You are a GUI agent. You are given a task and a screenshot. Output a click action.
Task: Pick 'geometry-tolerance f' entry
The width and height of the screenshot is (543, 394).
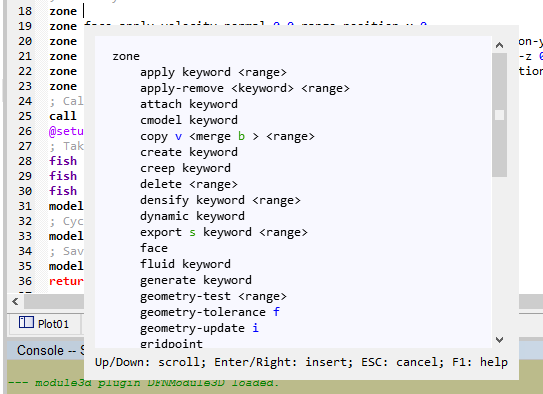coord(210,312)
